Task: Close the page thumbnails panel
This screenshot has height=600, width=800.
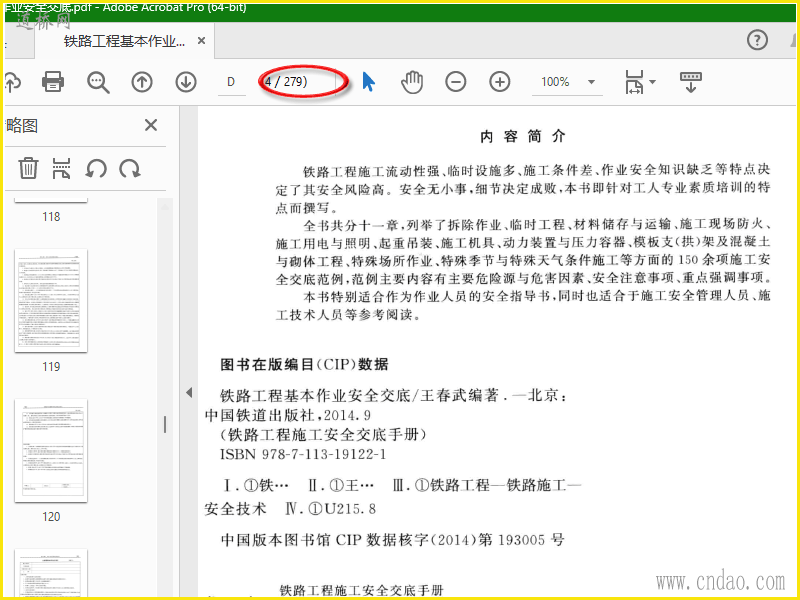Action: point(151,125)
